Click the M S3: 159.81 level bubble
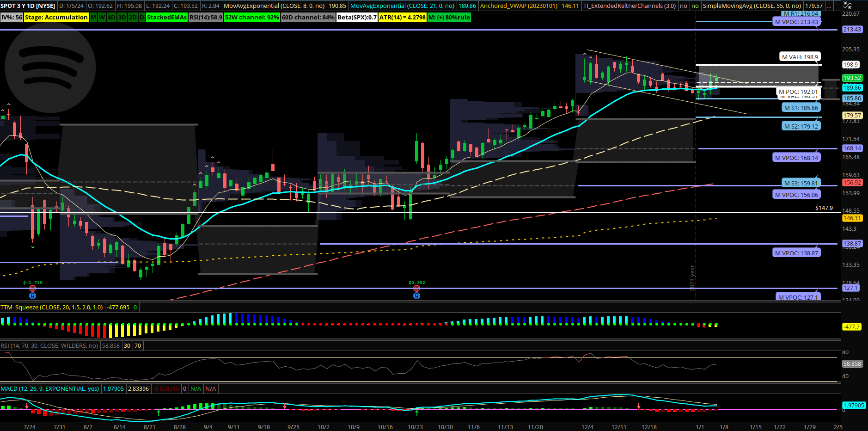The height and width of the screenshot is (431, 868). 801,183
